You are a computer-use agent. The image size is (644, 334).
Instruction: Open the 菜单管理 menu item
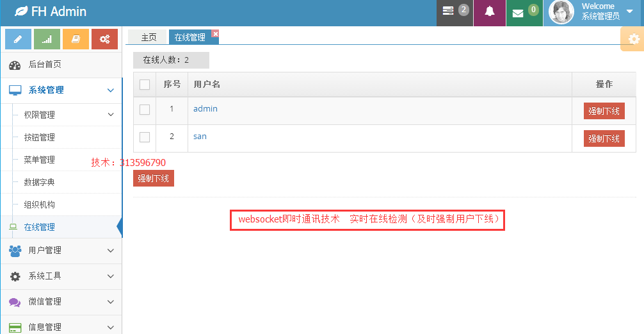click(x=61, y=160)
